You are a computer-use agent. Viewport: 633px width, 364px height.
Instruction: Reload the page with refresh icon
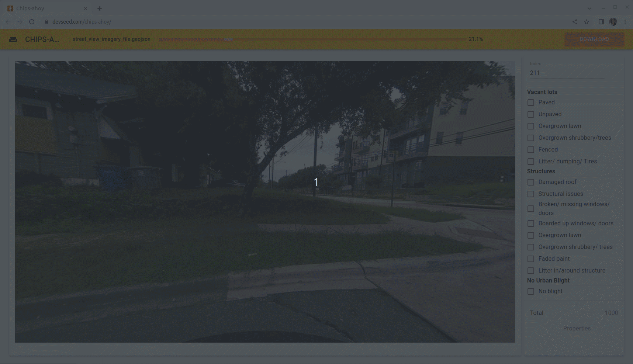coord(32,22)
